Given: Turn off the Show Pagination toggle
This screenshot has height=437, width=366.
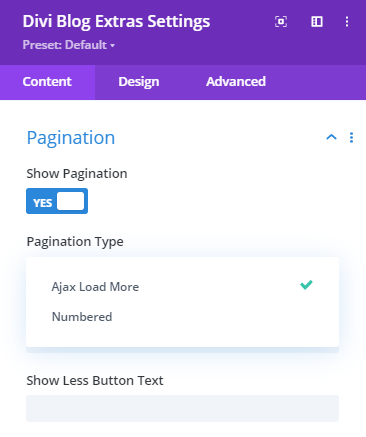Looking at the screenshot, I should click(57, 201).
